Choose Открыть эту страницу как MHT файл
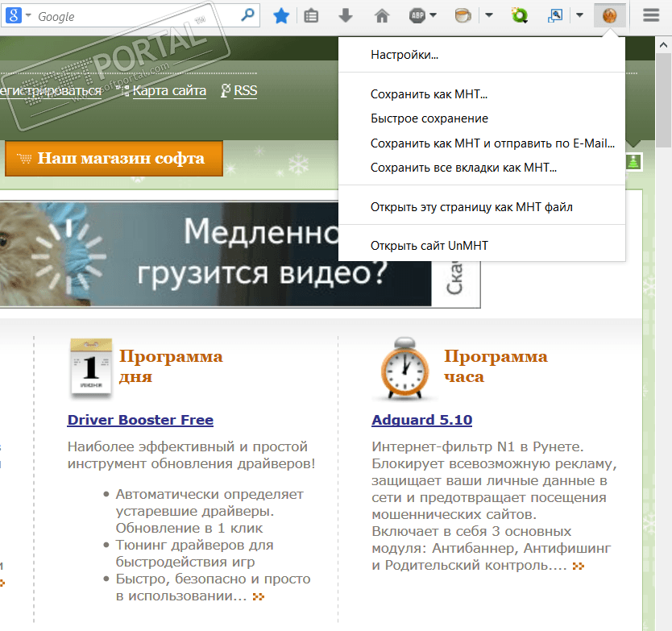This screenshot has width=672, height=631. 482,207
